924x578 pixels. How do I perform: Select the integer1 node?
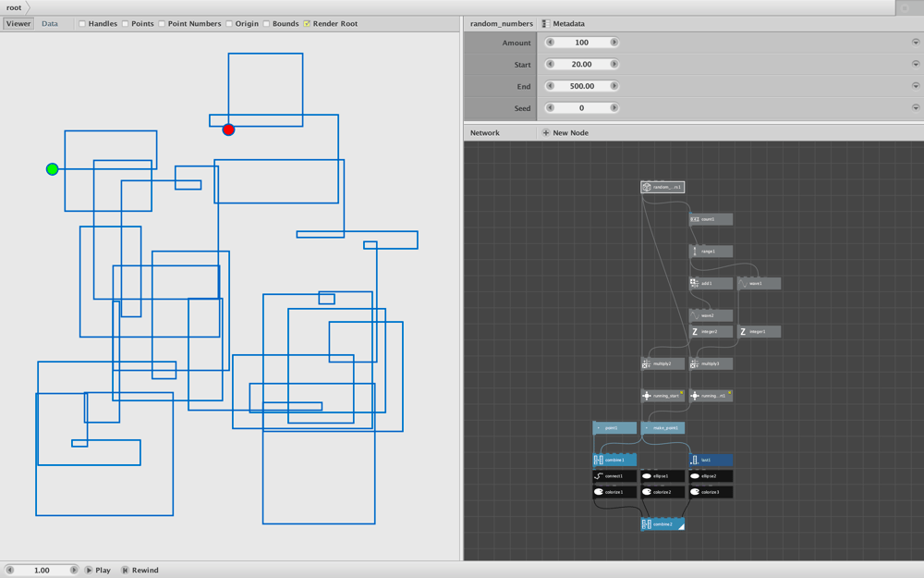point(759,331)
